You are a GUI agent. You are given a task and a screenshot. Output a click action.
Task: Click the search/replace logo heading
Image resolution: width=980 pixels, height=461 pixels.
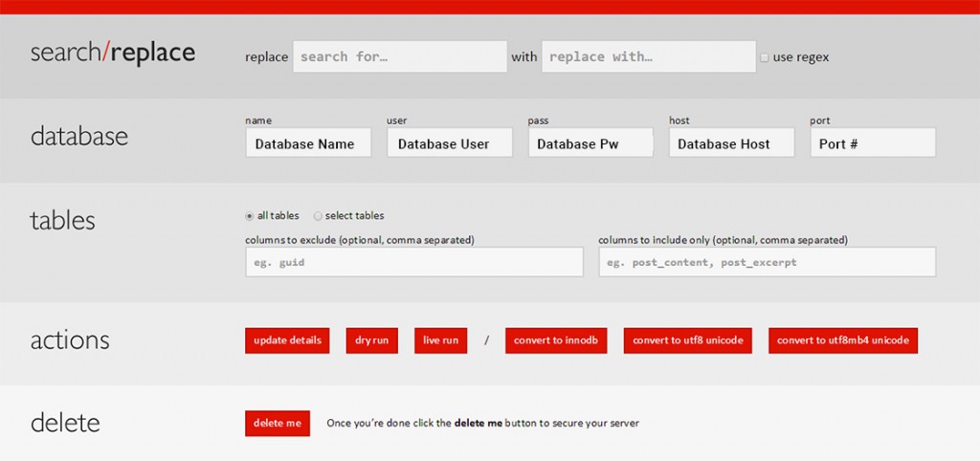(113, 53)
